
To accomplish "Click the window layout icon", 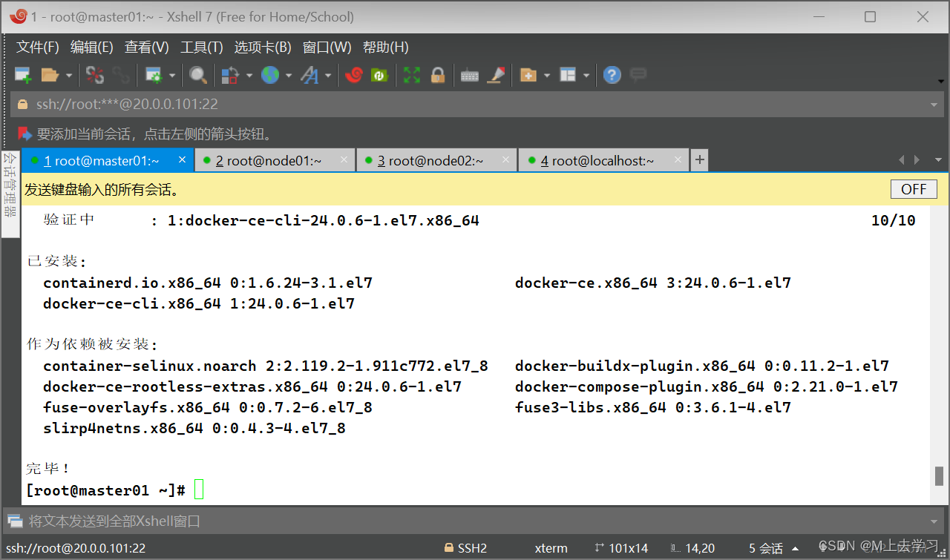I will [568, 75].
